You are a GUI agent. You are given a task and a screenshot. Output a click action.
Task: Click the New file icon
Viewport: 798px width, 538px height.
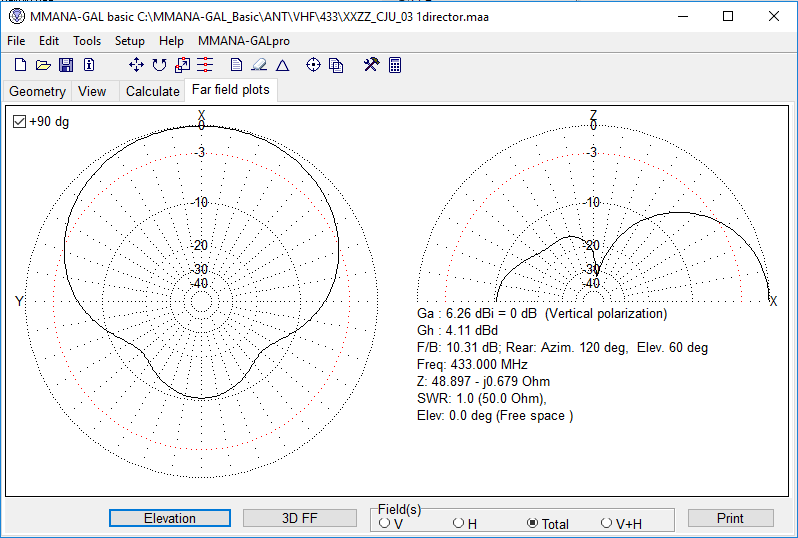(x=20, y=65)
